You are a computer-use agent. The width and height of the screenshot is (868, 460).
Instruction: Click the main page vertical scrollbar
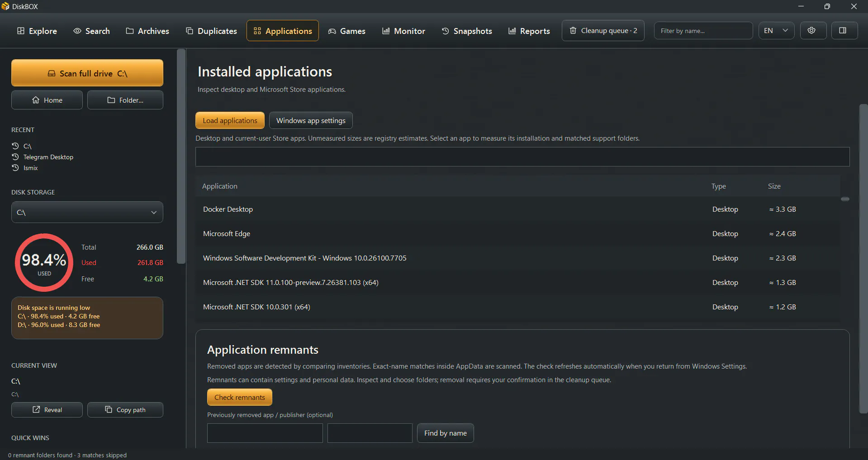[x=863, y=259]
